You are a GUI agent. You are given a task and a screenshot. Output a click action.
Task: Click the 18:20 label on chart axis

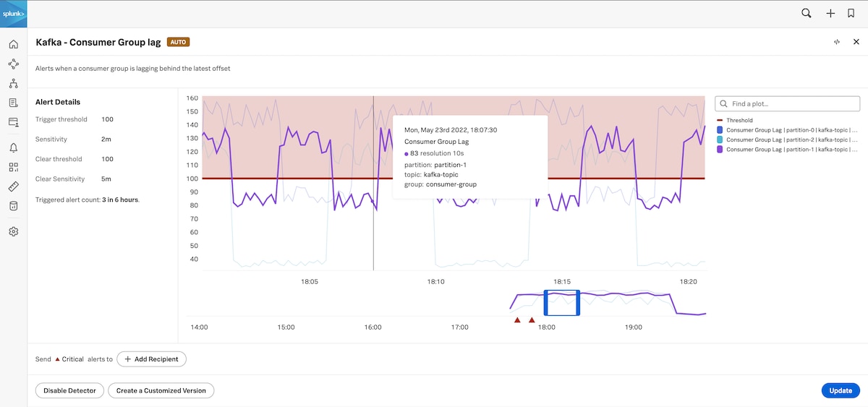coord(689,282)
